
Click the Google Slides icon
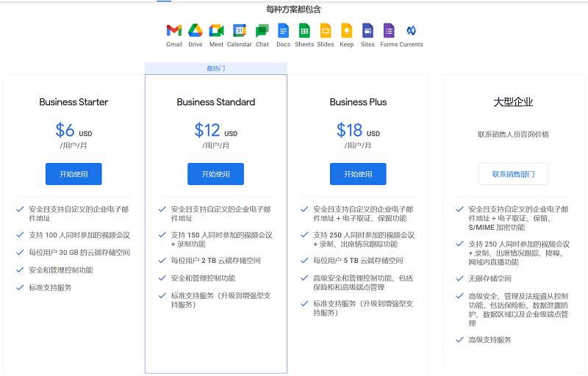326,30
